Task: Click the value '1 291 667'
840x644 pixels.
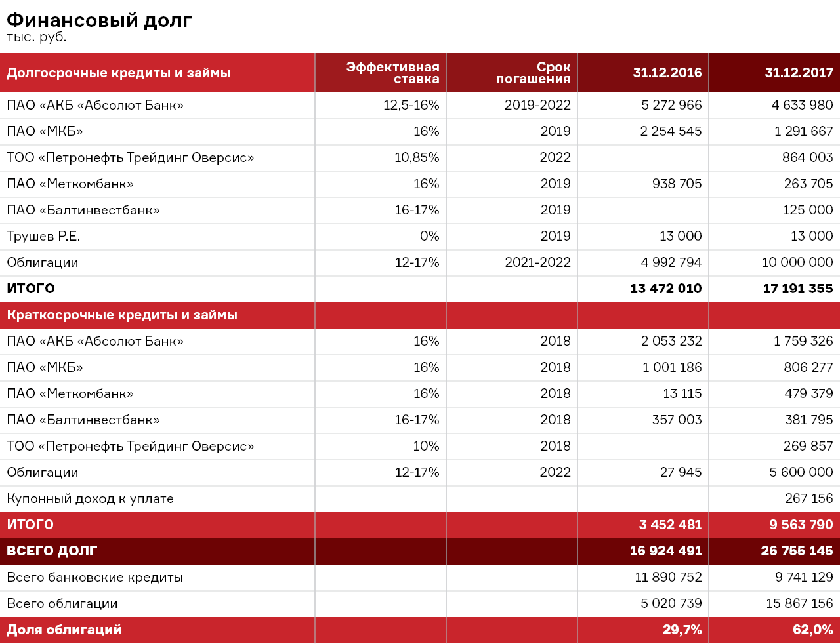Action: tap(804, 131)
